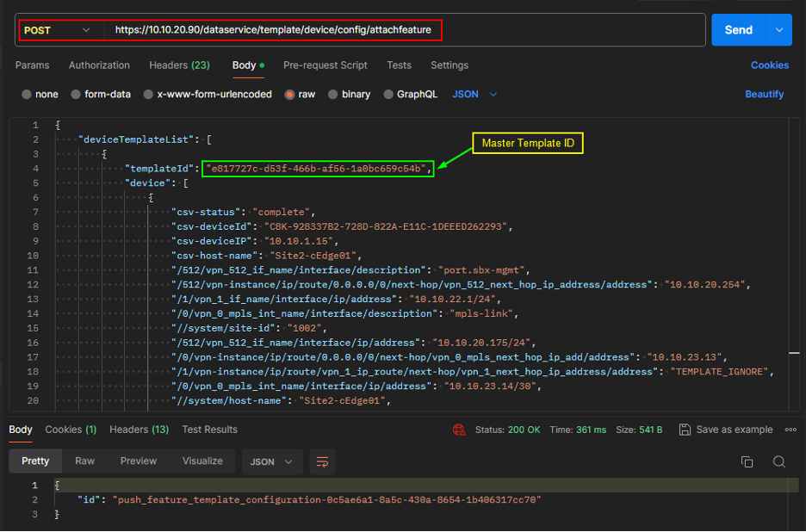Click the red network globe icon
806x532 pixels.
pyautogui.click(x=459, y=430)
